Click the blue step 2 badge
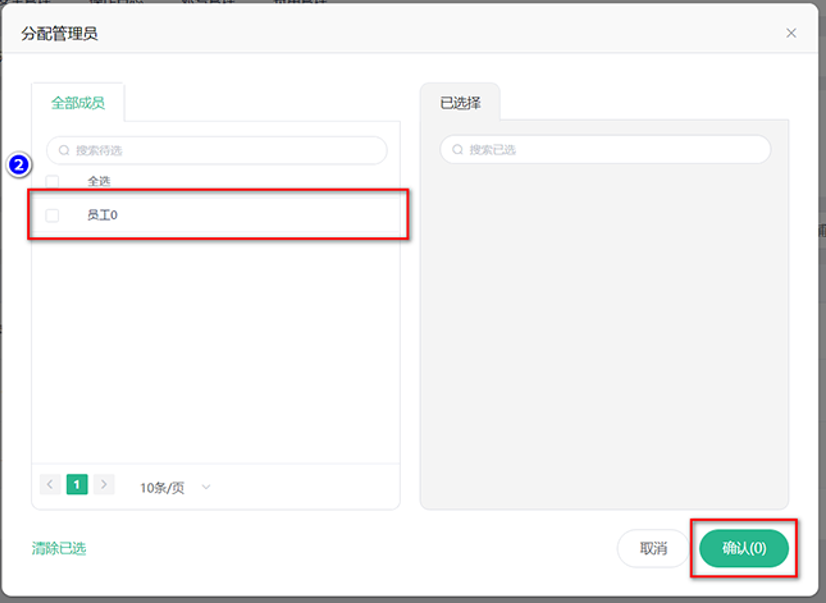Screen dimensions: 826x603 [20, 165]
